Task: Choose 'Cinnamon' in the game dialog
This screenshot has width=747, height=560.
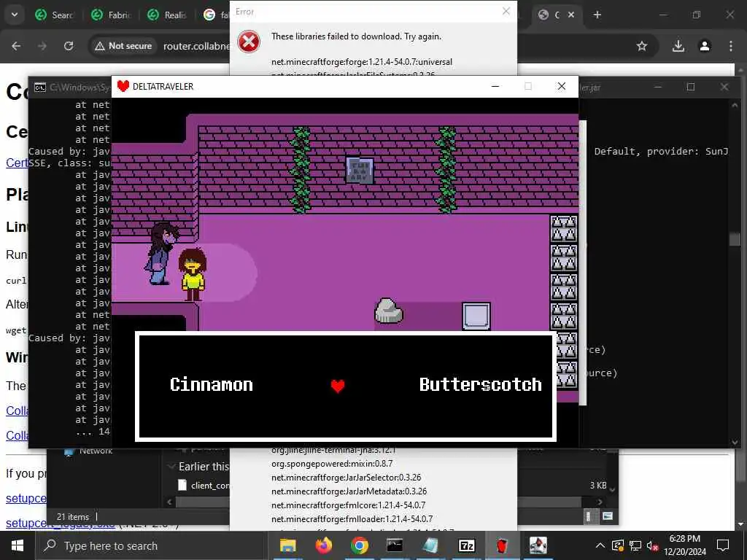Action: point(211,384)
